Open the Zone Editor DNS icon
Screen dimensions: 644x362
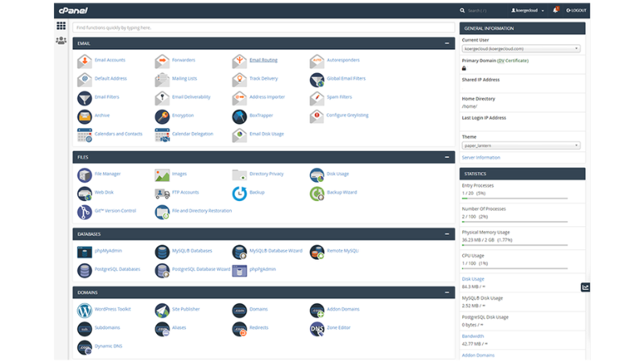(317, 328)
